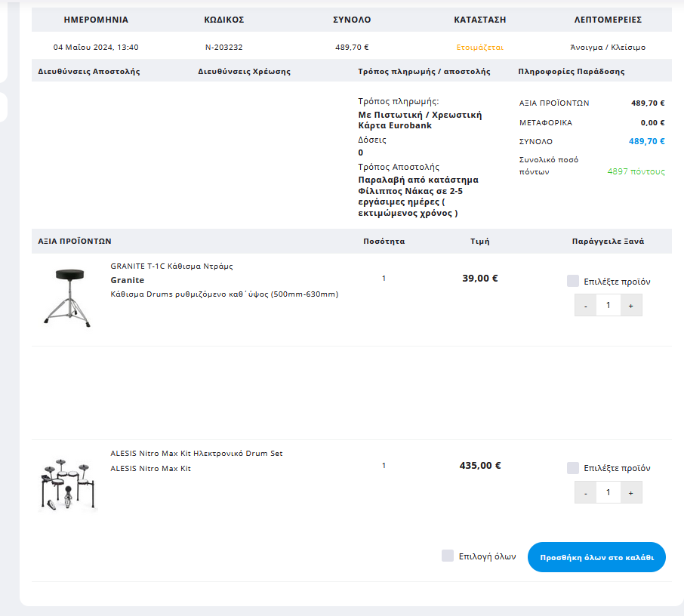Click the 435,00 € price
684x616 pixels.
tap(480, 466)
